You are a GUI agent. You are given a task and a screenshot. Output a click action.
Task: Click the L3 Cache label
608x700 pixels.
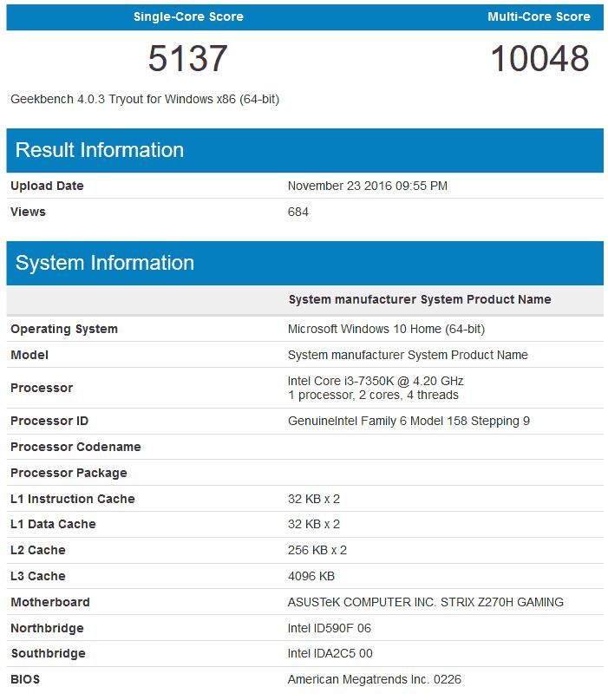(38, 576)
